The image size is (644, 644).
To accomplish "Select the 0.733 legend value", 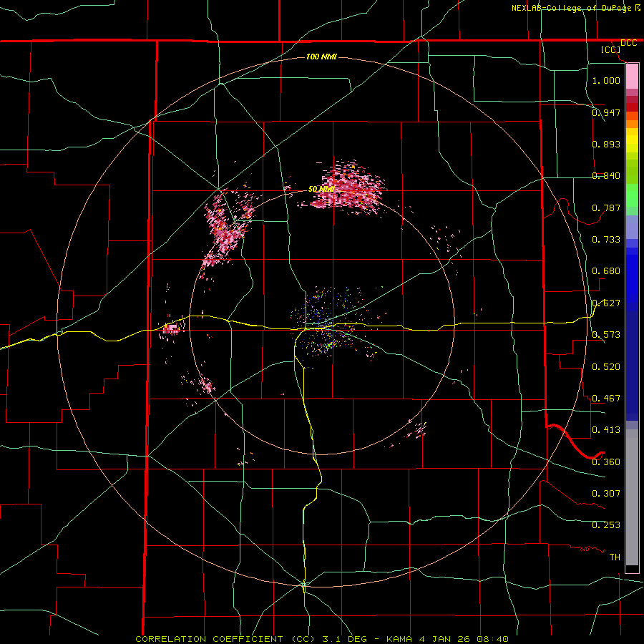I will 606,240.
